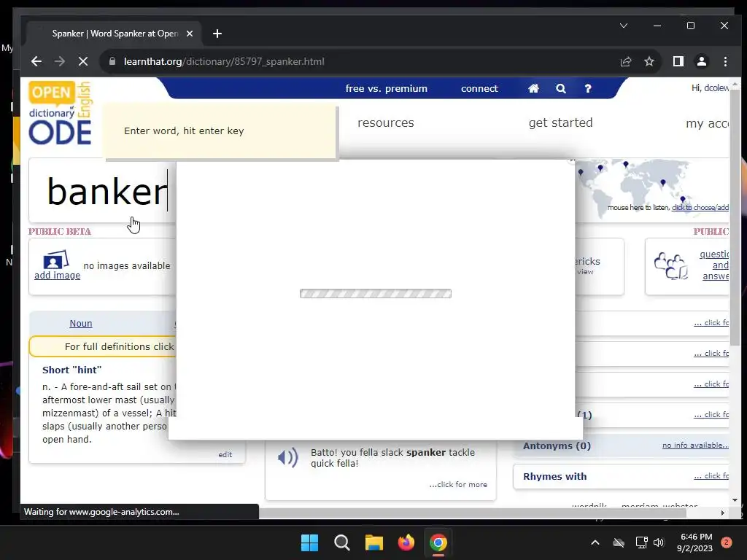747x560 pixels.
Task: Open the clock and date panel
Action: pos(694,542)
